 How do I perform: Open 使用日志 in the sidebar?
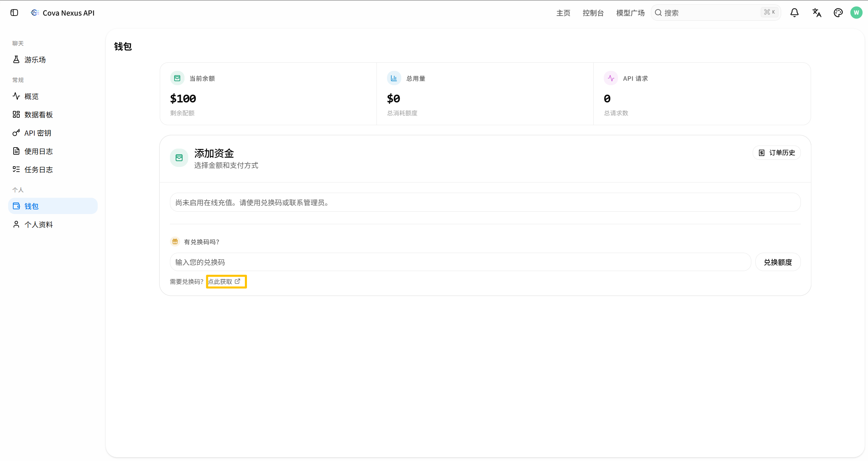tap(53, 151)
